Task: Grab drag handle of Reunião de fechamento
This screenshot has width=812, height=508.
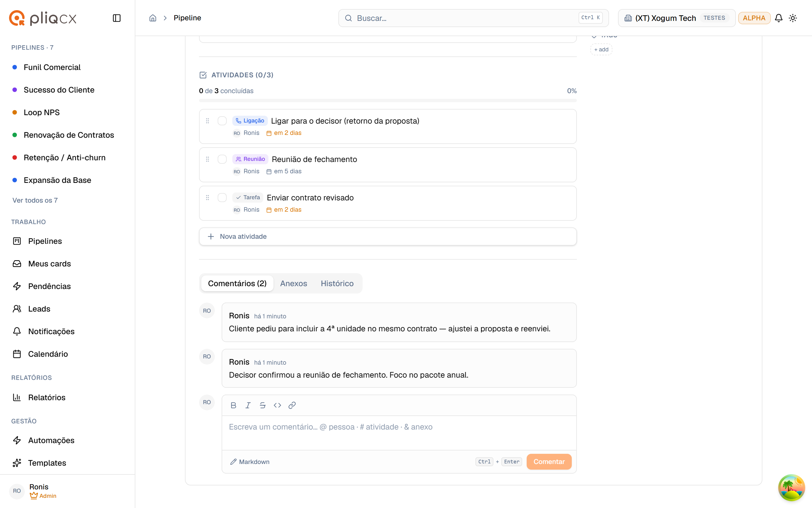Action: [207, 159]
